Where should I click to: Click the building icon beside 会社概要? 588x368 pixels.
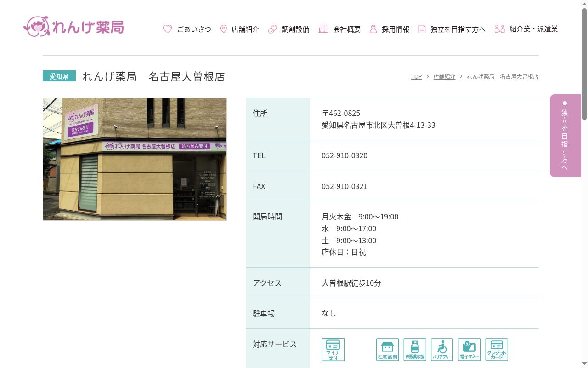[x=323, y=29]
